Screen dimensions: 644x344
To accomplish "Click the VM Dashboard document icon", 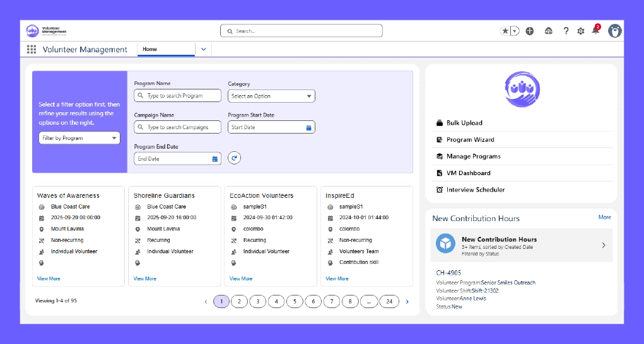I will (x=440, y=173).
